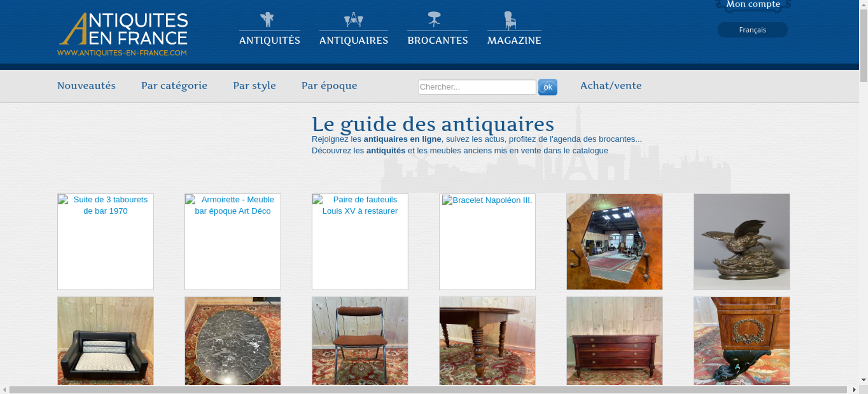Click the scroll right arrow in horizontal scrollbar
Viewport: 868px width, 394px height.
point(854,390)
